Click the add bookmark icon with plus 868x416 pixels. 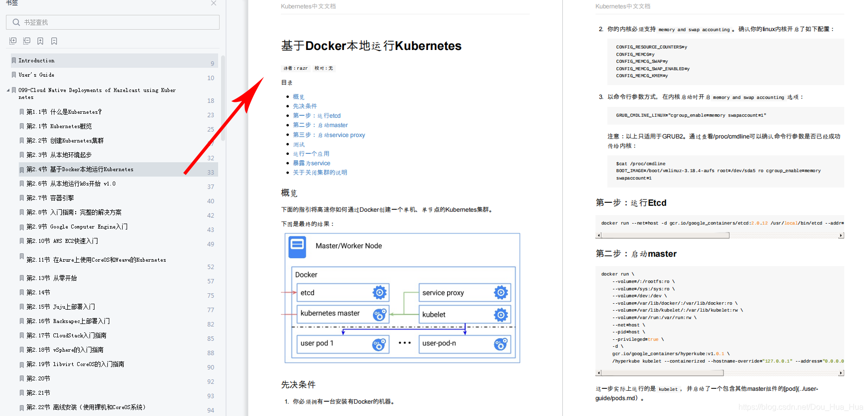point(41,41)
